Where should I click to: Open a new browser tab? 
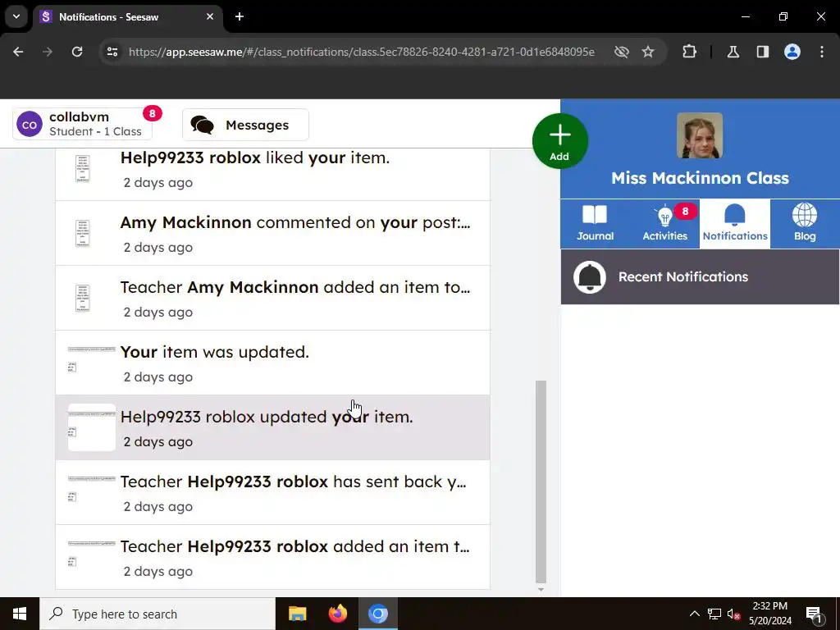240,16
